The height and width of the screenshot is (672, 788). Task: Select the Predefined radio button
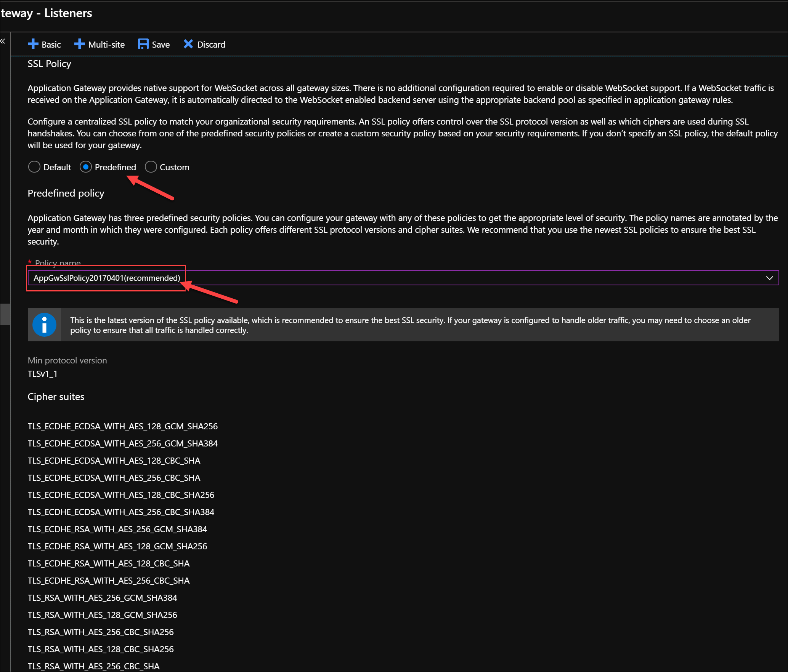(x=85, y=167)
